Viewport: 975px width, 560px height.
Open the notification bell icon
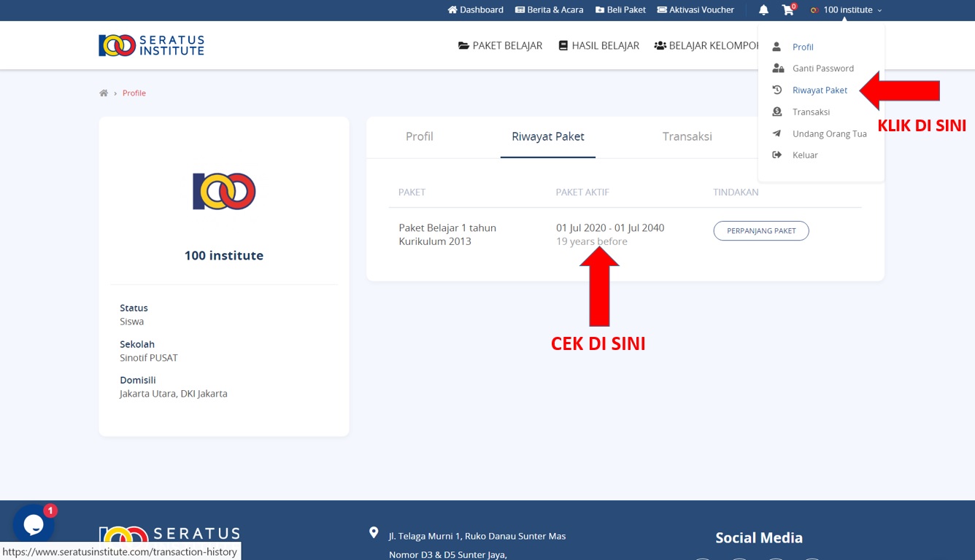pos(763,10)
